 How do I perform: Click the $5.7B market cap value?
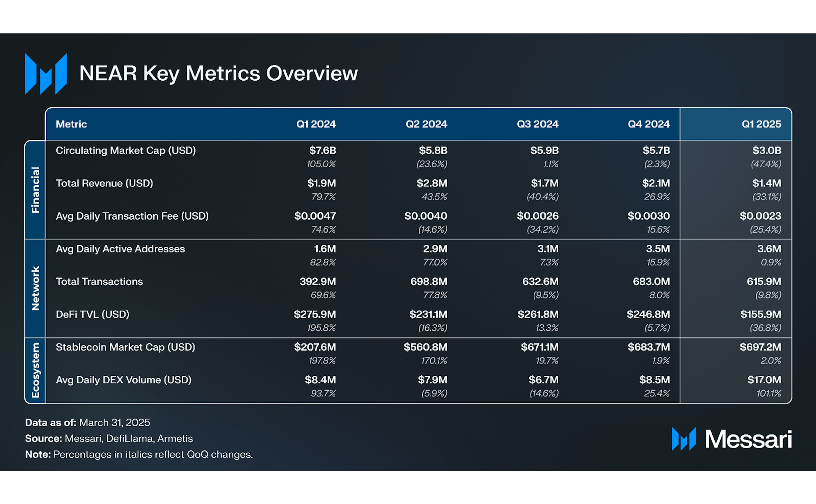point(656,150)
